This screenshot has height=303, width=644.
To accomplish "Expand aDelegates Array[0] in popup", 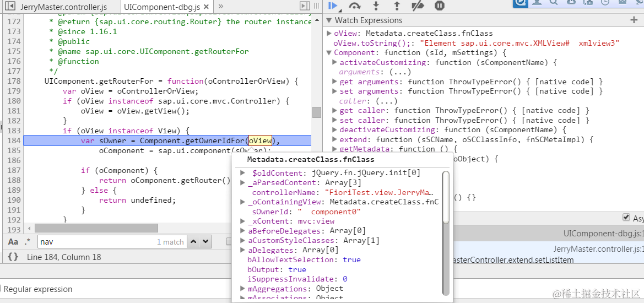I will tap(243, 250).
